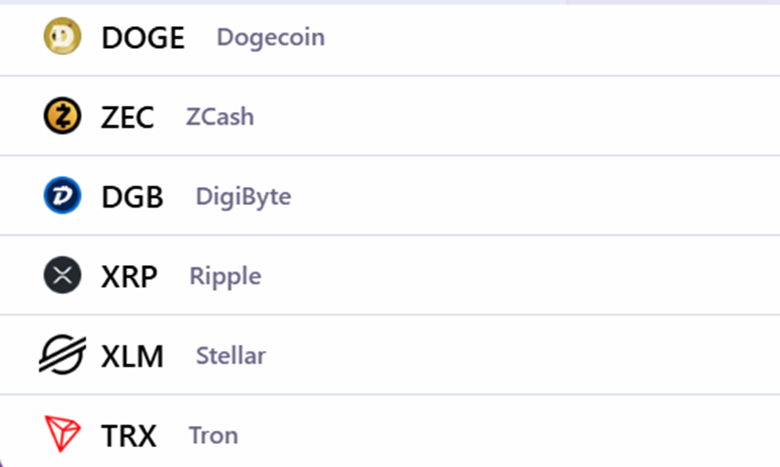This screenshot has height=467, width=780.
Task: Choose the XRP ticker text
Action: pos(129,277)
